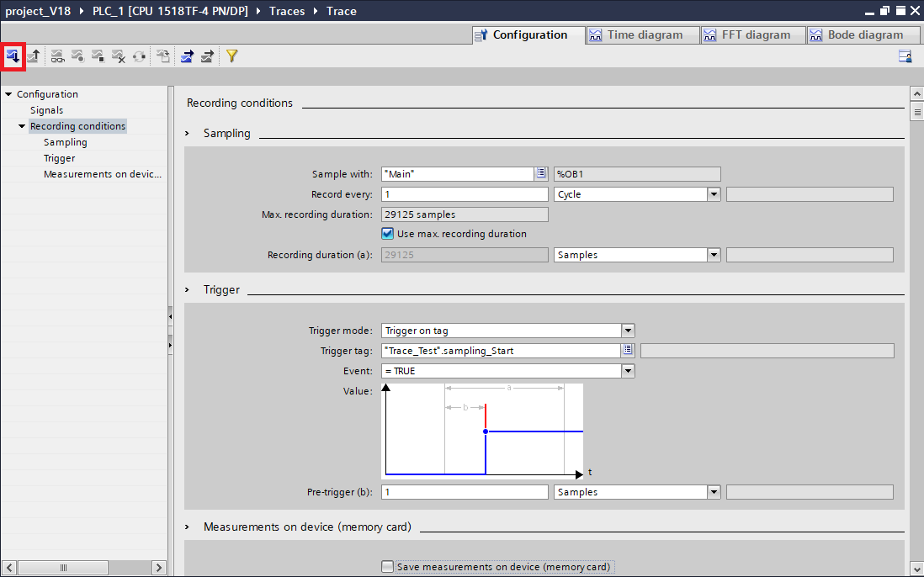Click the yellow filter funnel icon
Image resolution: width=924 pixels, height=577 pixels.
click(231, 56)
